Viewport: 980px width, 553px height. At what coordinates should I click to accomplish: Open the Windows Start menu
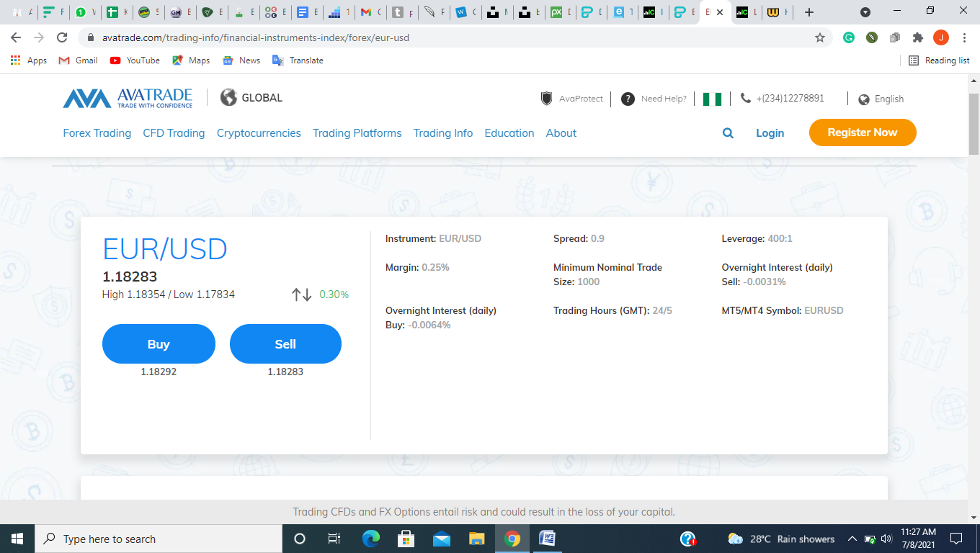[17, 539]
